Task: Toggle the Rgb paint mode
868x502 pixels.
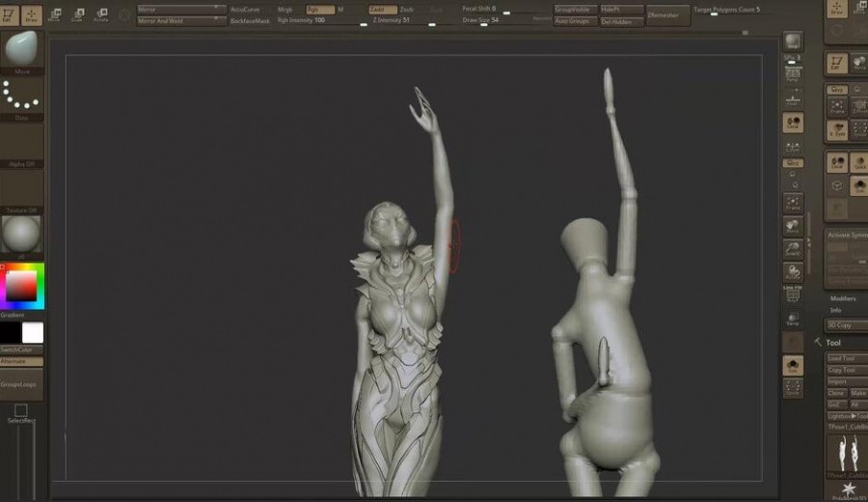Action: [x=320, y=10]
